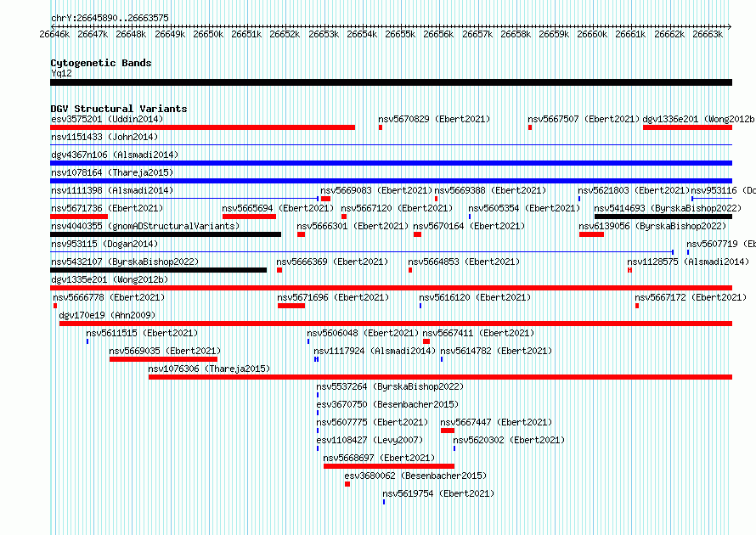
Task: Select nsv1076306 (Thareja2015) label
Action: [x=209, y=369]
